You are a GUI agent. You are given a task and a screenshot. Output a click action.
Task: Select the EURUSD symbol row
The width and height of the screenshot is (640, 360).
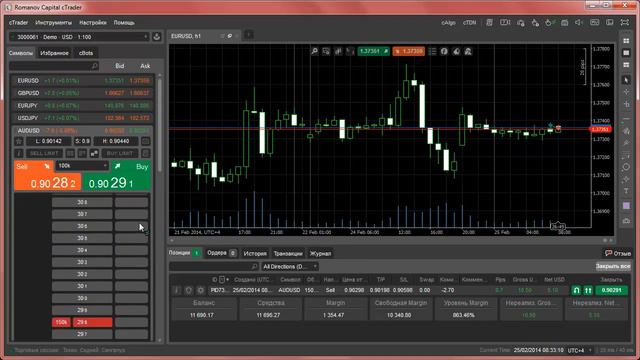coord(82,81)
